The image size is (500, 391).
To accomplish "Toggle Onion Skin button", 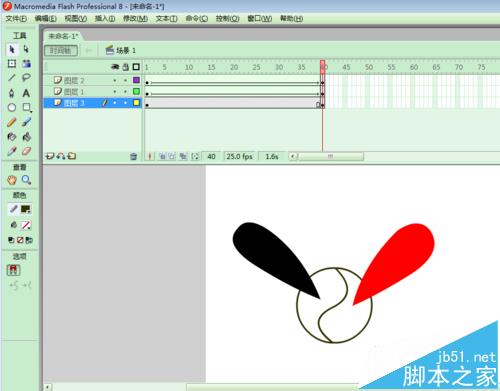I will click(x=162, y=156).
